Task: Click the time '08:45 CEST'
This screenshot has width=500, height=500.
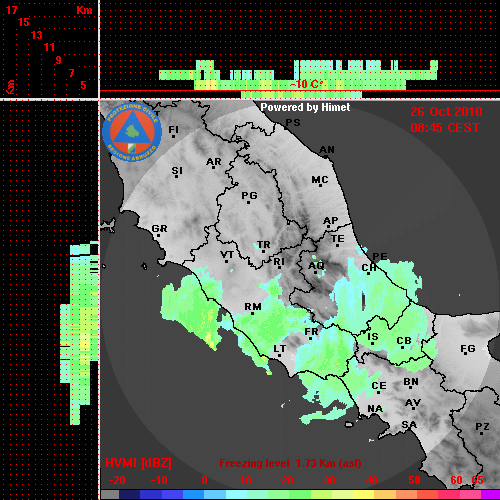Action: coord(445,128)
